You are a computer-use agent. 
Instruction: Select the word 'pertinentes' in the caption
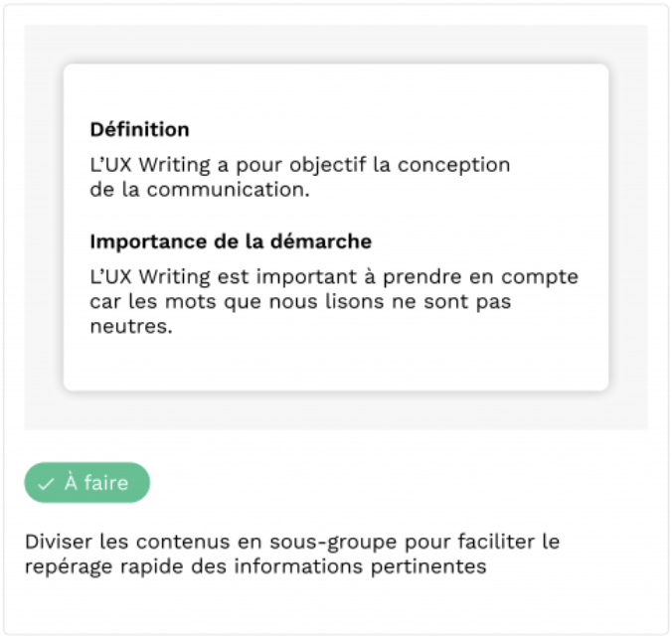point(428,567)
